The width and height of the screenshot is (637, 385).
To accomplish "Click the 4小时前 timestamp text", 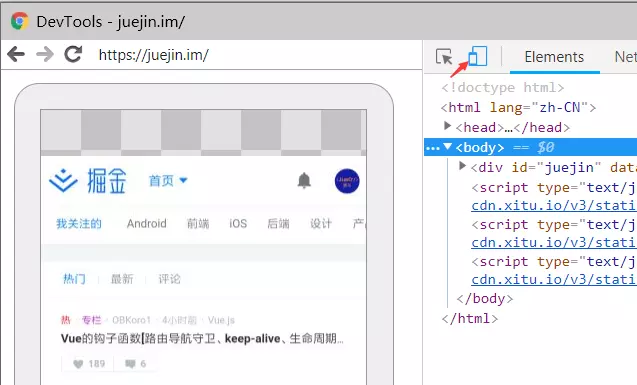I will (x=179, y=320).
